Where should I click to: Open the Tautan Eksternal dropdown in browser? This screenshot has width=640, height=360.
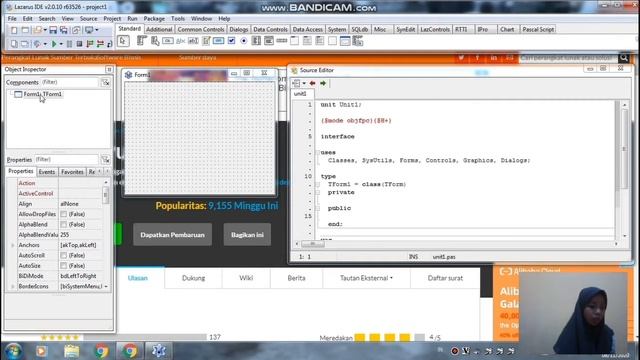(x=366, y=278)
